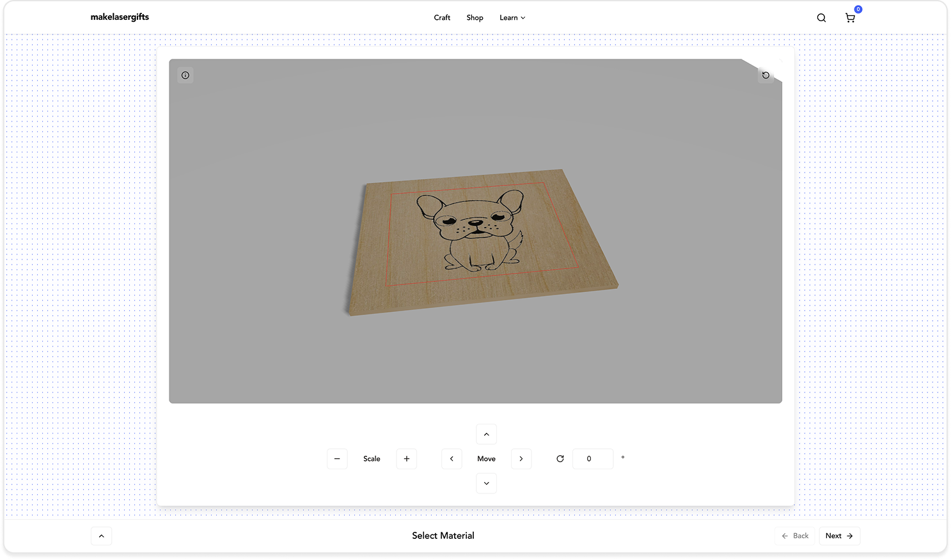Screen dimensions: 951x560
Task: Click the rotation degrees field
Action: (592, 458)
